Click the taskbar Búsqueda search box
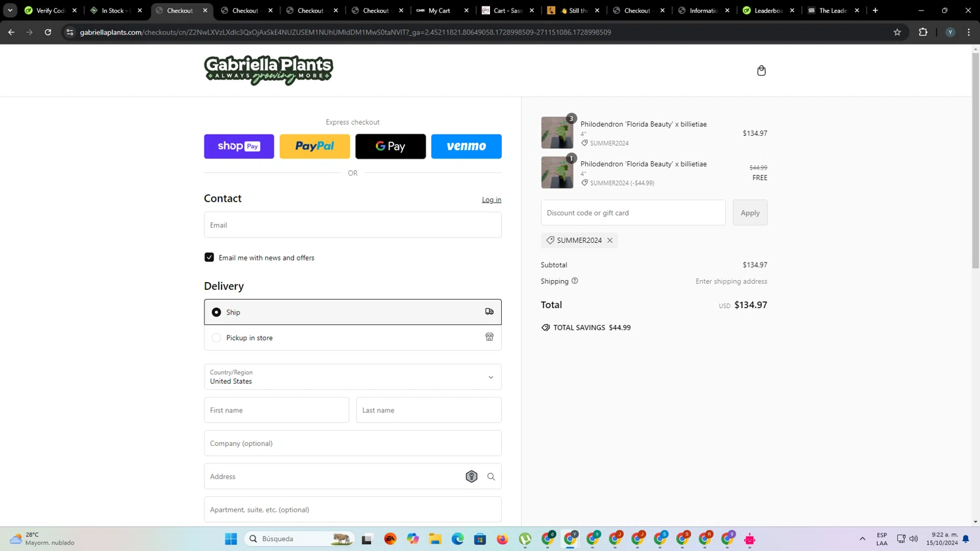980x551 pixels. (299, 539)
